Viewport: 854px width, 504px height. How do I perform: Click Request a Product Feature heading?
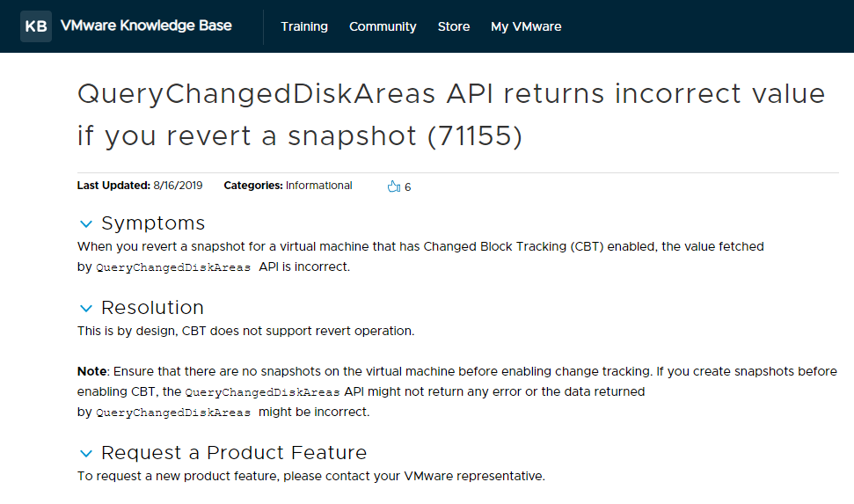pyautogui.click(x=234, y=452)
